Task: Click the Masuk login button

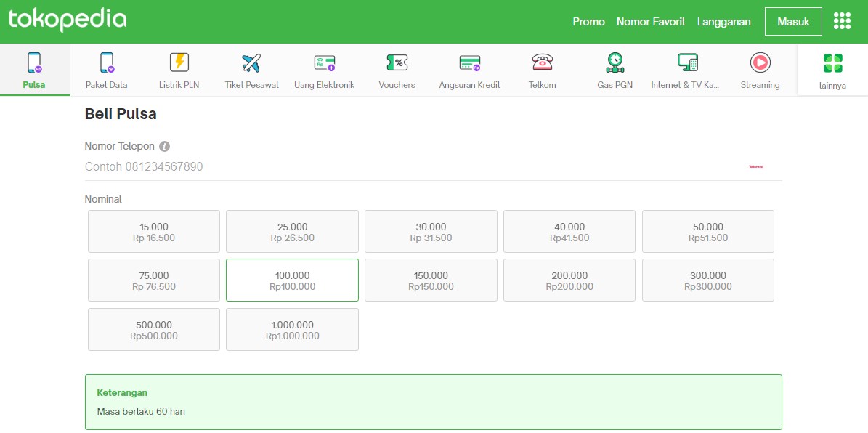Action: coord(793,22)
